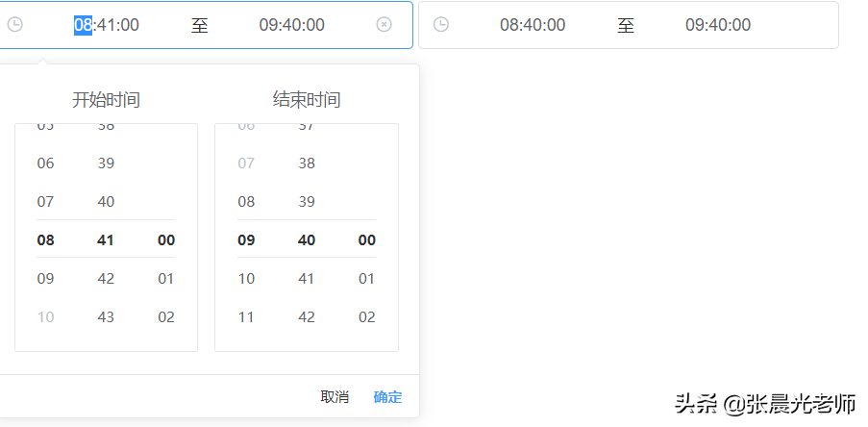
Task: Click the 08:41:00 start time input
Action: (x=107, y=25)
